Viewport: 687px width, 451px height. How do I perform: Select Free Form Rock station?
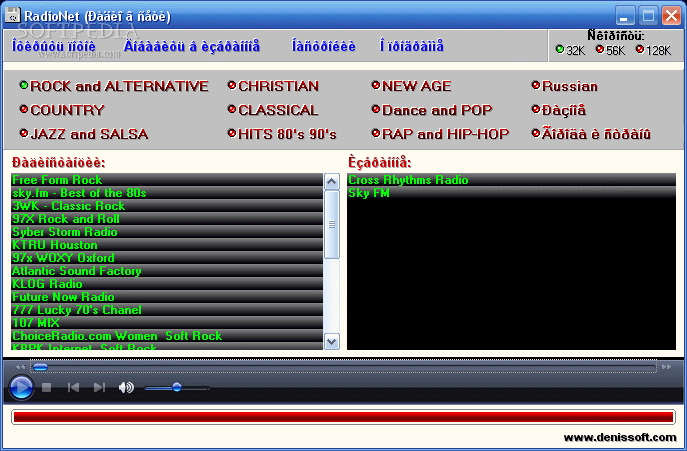[x=167, y=180]
